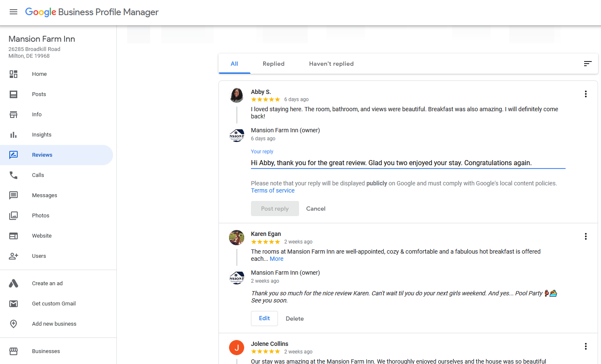Click Karen Egan profile avatar

click(237, 238)
